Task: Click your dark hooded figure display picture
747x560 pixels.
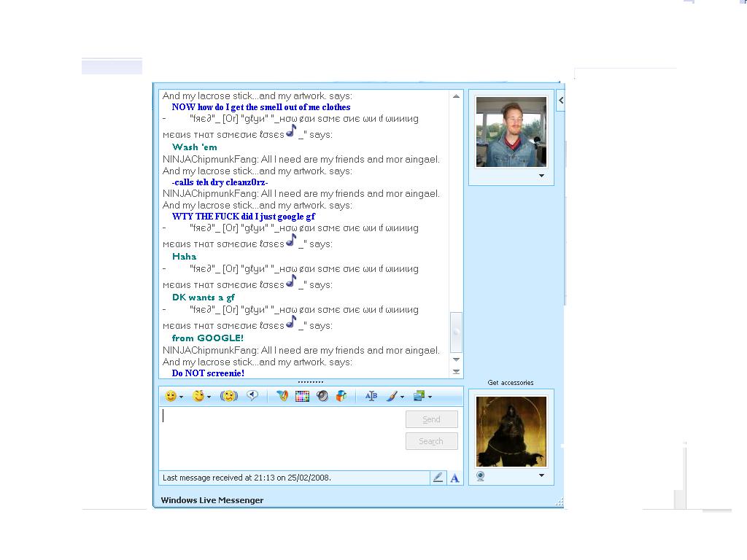Action: pos(511,432)
